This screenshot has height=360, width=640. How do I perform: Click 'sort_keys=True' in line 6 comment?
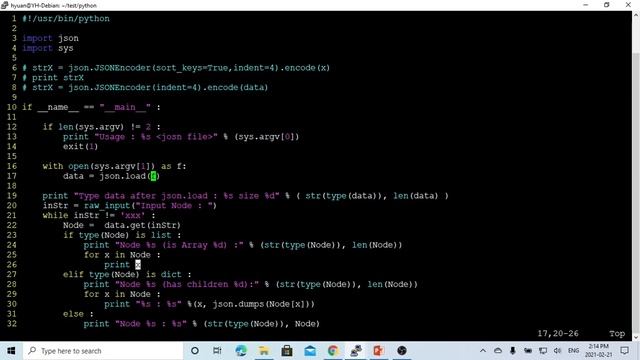(192, 68)
